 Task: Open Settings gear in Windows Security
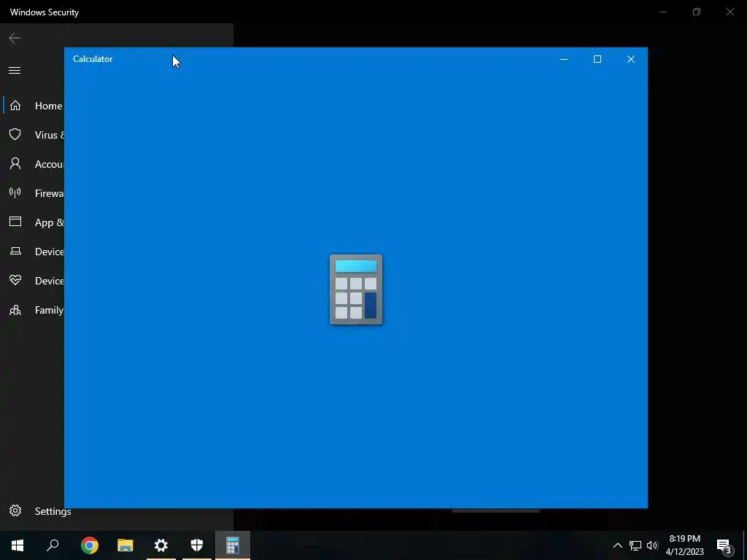tap(15, 510)
